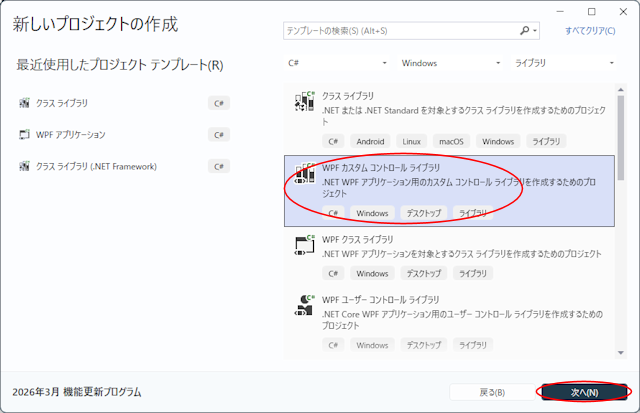
Task: Click the WPF user control library icon
Action: (x=305, y=305)
